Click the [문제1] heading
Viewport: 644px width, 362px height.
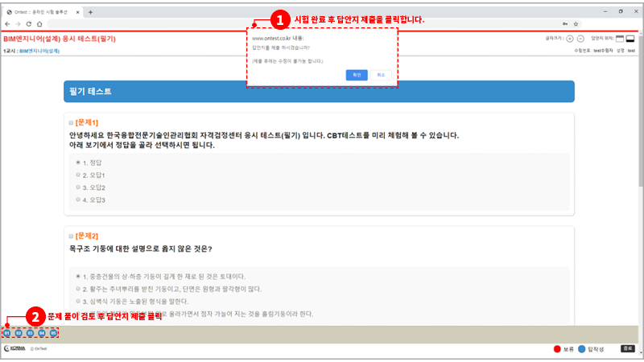pyautogui.click(x=87, y=123)
